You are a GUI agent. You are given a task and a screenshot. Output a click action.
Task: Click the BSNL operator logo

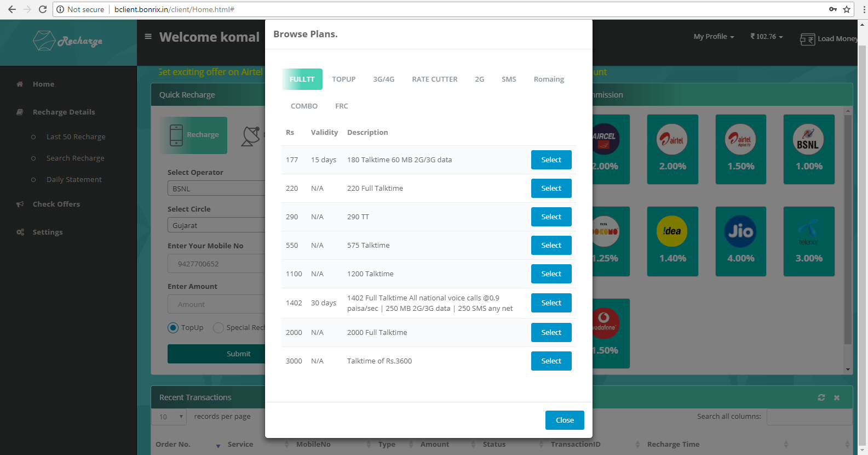pyautogui.click(x=808, y=139)
